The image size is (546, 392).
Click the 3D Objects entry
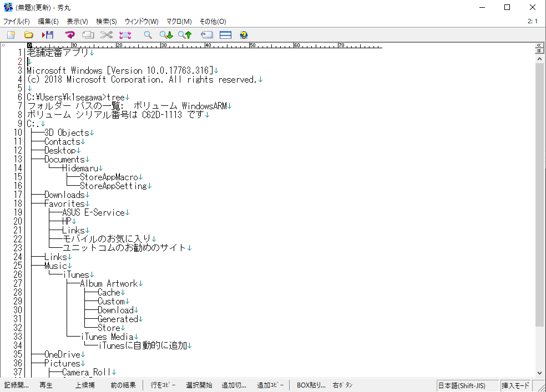[x=67, y=133]
